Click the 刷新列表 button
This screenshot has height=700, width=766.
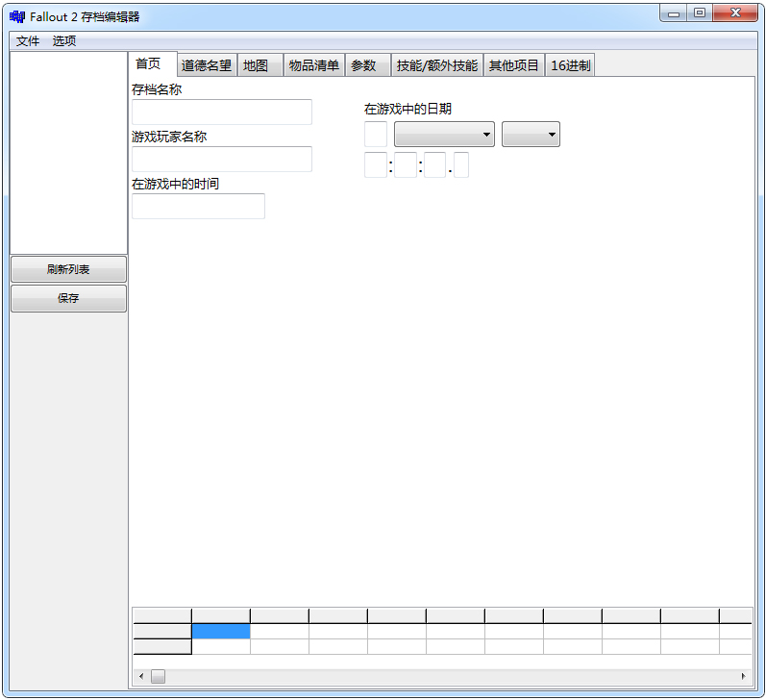click(68, 269)
